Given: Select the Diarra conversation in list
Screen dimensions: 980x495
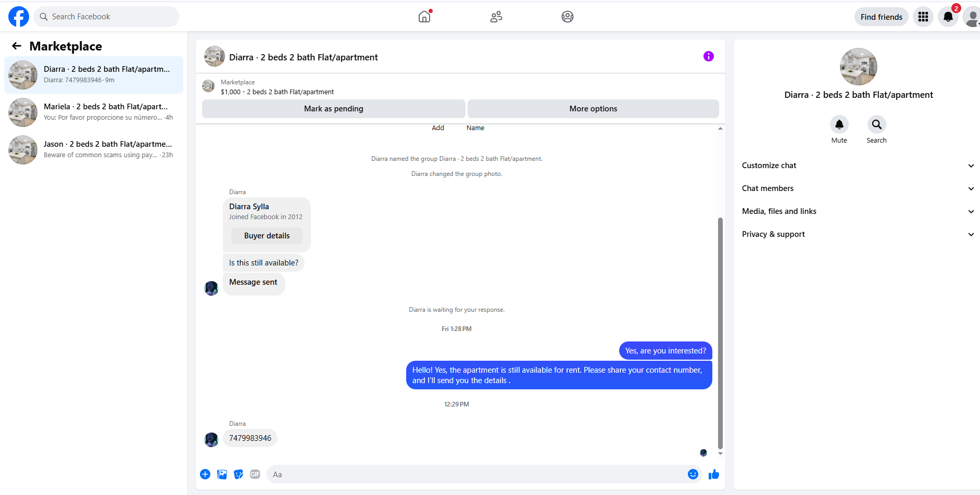Looking at the screenshot, I should tap(94, 75).
